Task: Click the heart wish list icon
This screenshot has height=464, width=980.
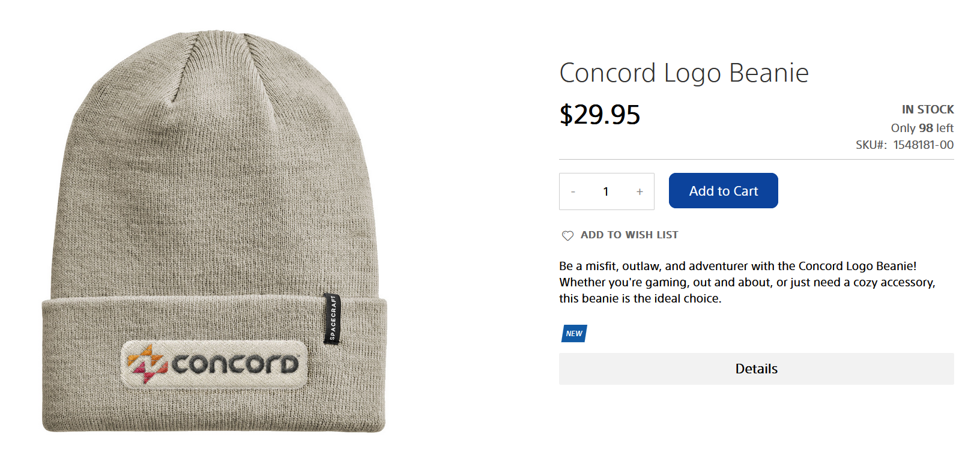Action: (x=567, y=235)
